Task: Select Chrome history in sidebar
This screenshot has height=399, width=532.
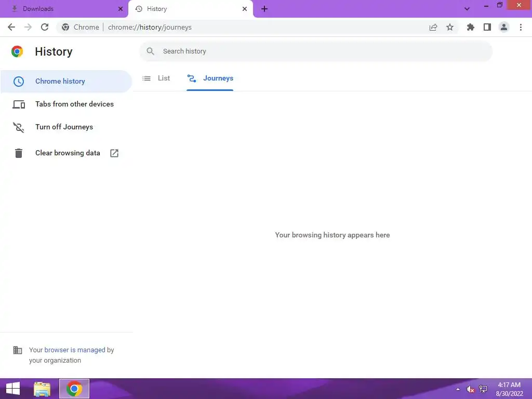Action: click(66, 82)
